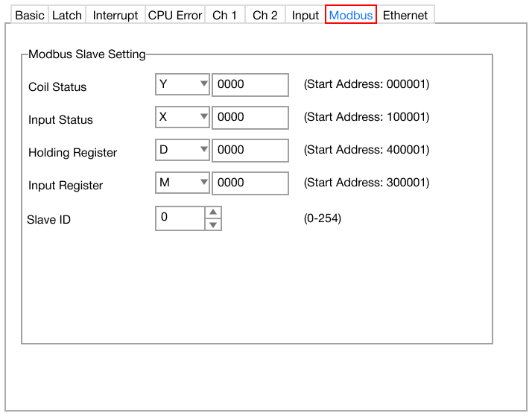Open the Input Status device dropdown
This screenshot has height=416, width=532.
[x=183, y=118]
